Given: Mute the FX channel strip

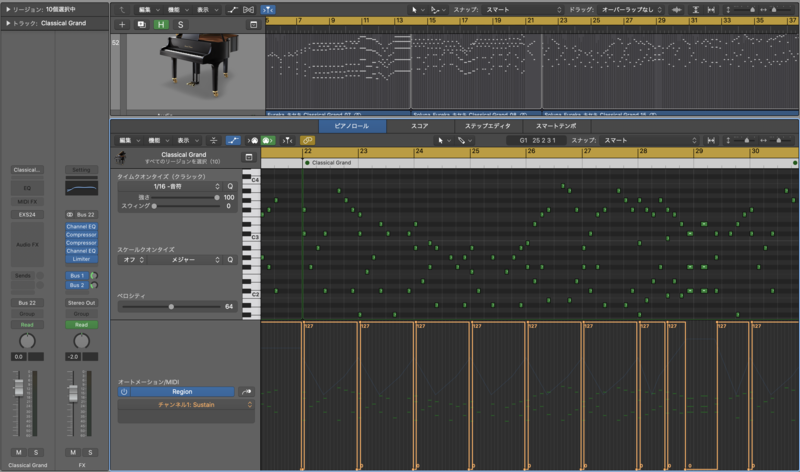Looking at the screenshot, I should [x=73, y=453].
